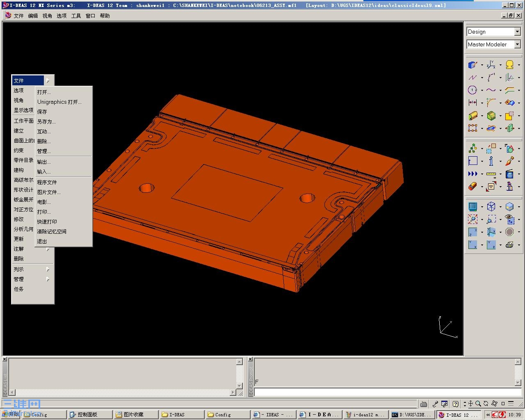Screen dimensions: 525x420
Task: Click the blue monitor display icon
Action: [472, 207]
